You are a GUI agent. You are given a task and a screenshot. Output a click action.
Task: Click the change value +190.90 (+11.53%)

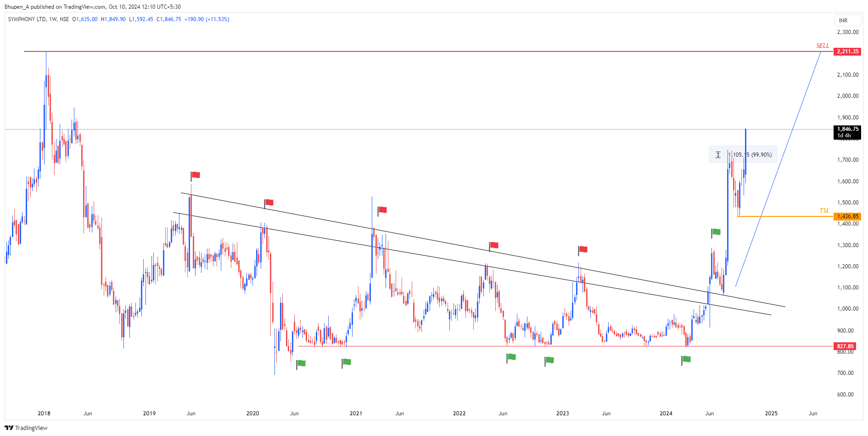tap(207, 19)
